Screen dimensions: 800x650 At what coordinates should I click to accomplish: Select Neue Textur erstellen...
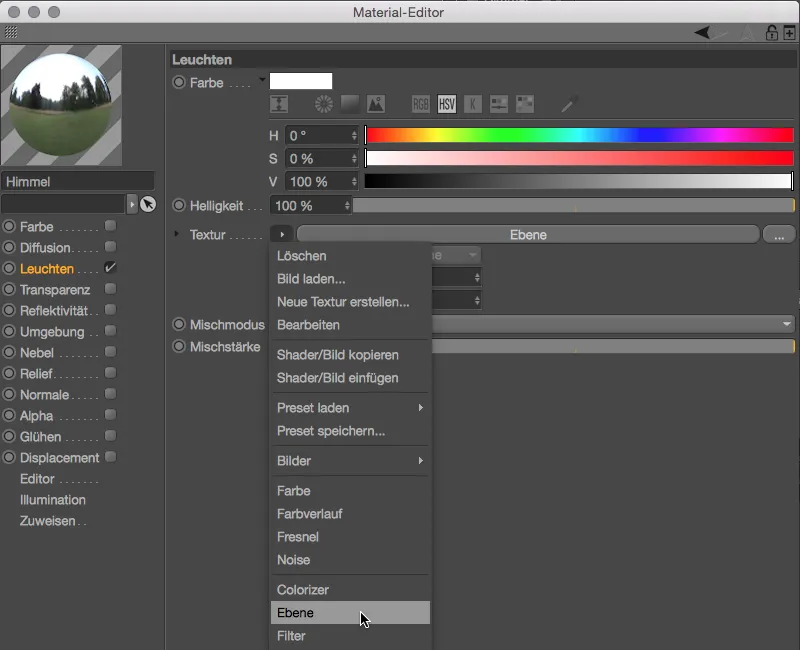point(351,302)
